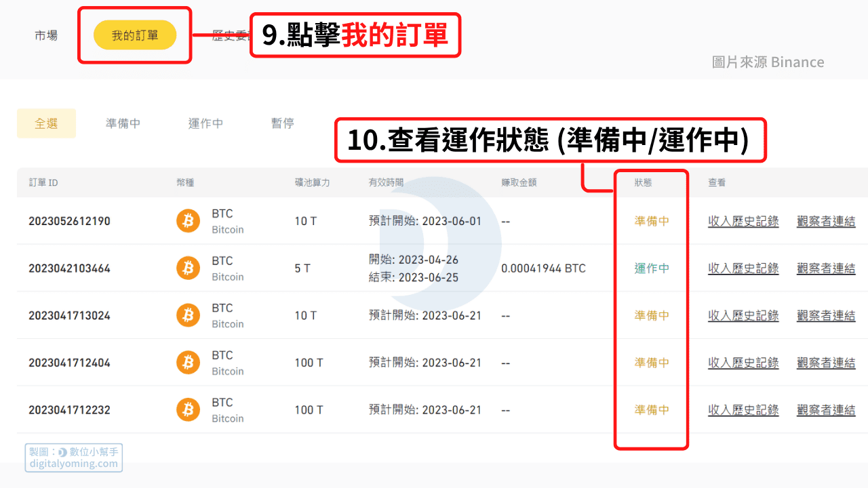Image resolution: width=868 pixels, height=488 pixels.
Task: Click Bitcoin icon for order 2023052612190
Action: (x=188, y=221)
